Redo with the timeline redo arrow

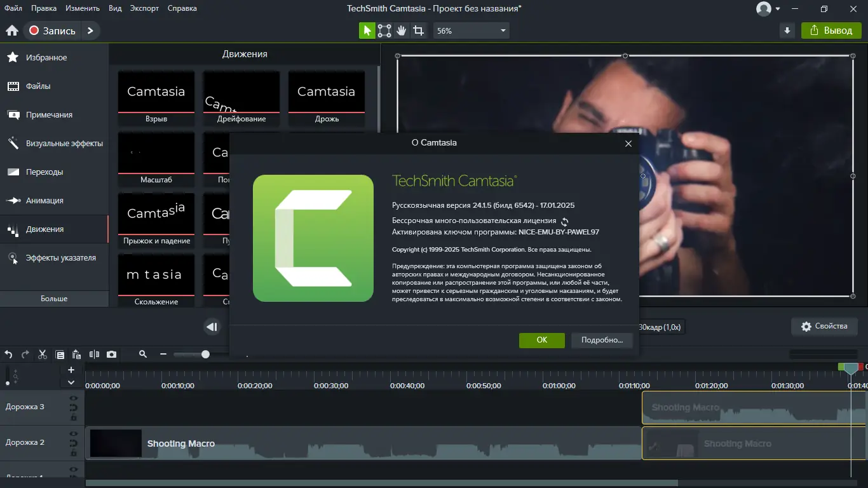click(x=25, y=355)
